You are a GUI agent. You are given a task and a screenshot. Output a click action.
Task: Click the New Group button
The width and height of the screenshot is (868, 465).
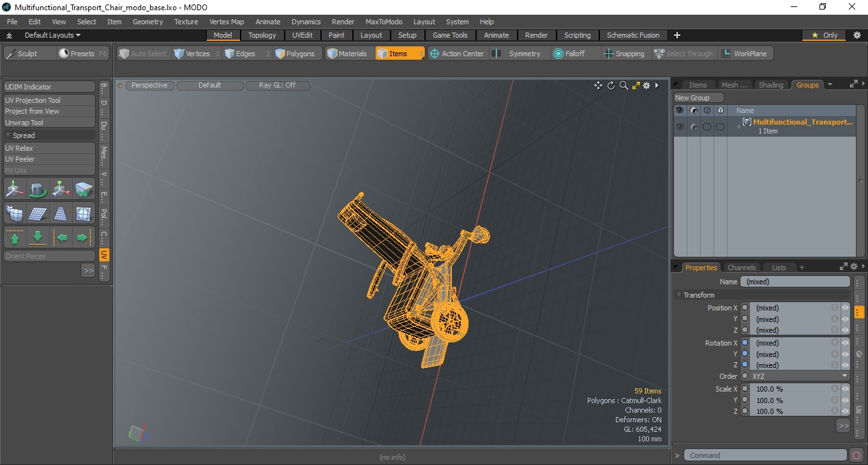coord(699,98)
